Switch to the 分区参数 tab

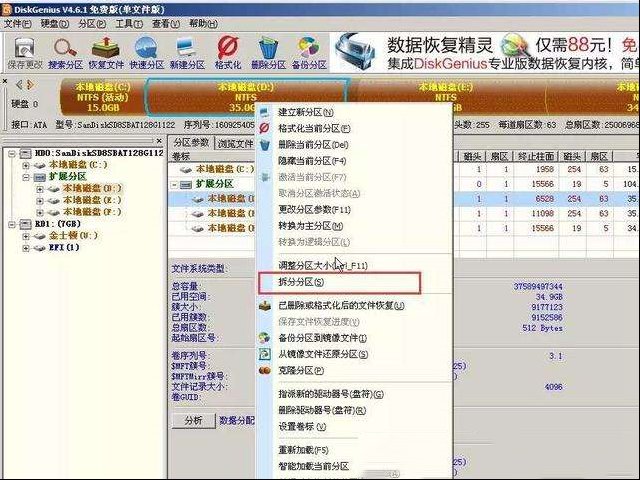pos(191,142)
